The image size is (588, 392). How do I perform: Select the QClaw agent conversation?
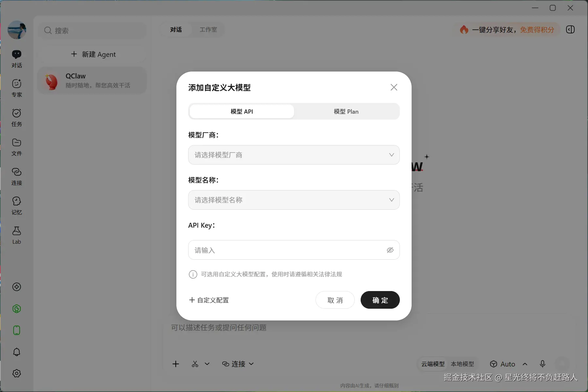(92, 80)
